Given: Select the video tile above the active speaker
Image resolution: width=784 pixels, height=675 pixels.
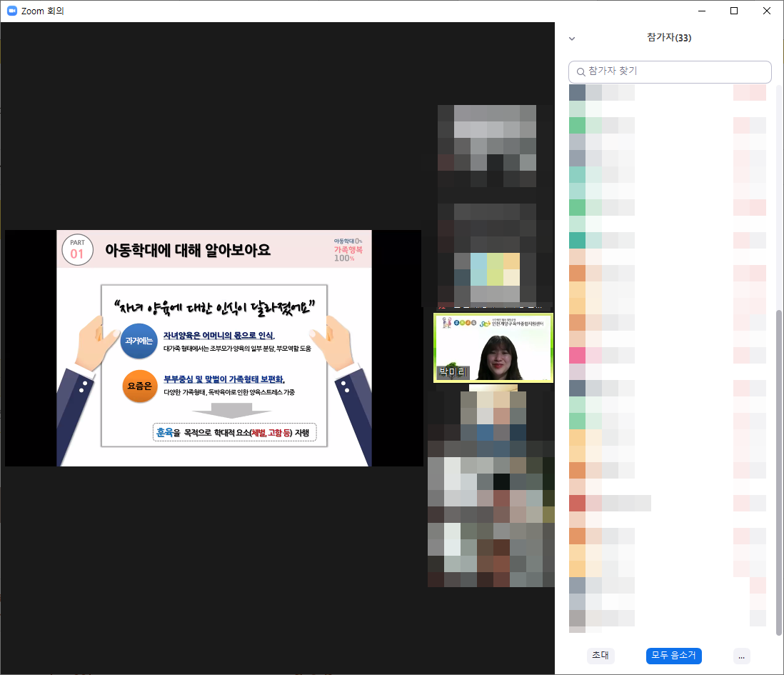Looking at the screenshot, I should (x=496, y=205).
